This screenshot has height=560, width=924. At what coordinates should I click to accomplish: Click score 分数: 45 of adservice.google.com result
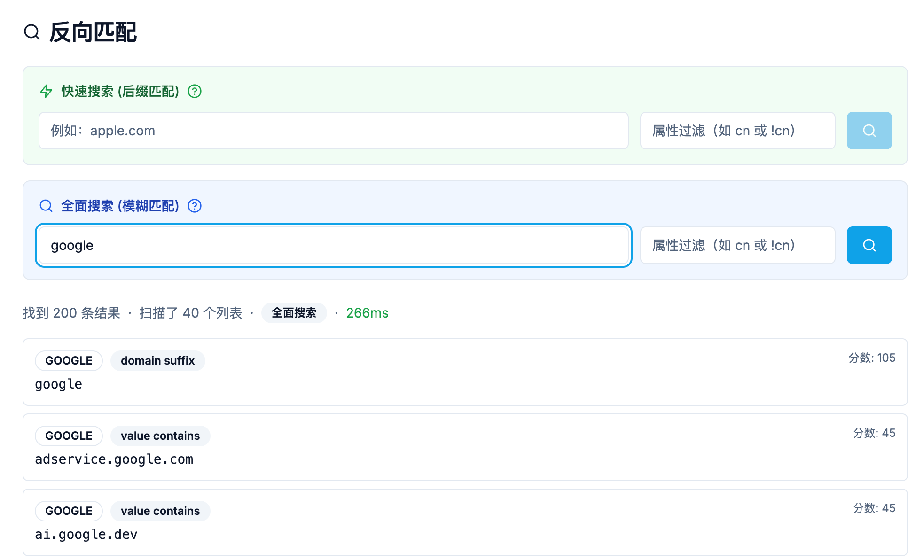874,433
